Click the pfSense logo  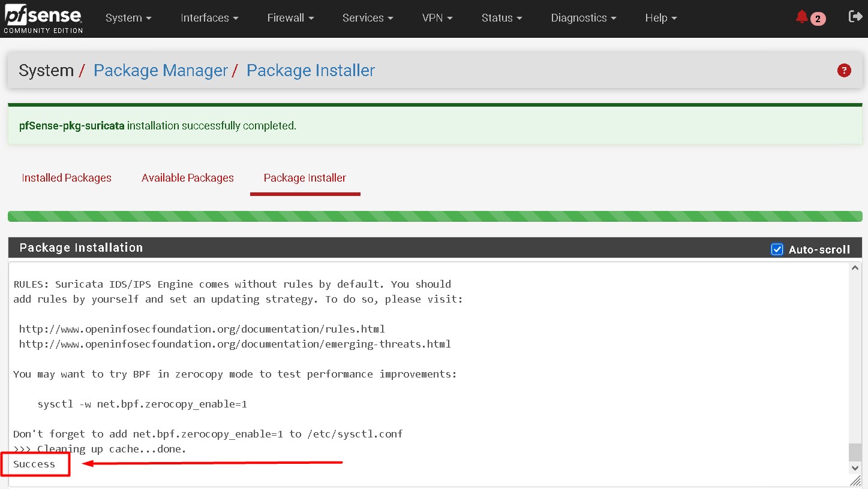42,17
